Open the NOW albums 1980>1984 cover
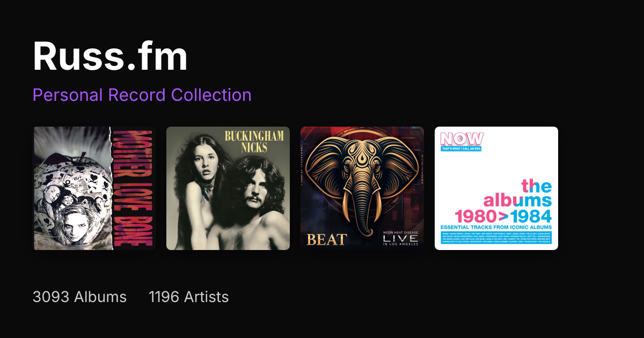 click(496, 188)
